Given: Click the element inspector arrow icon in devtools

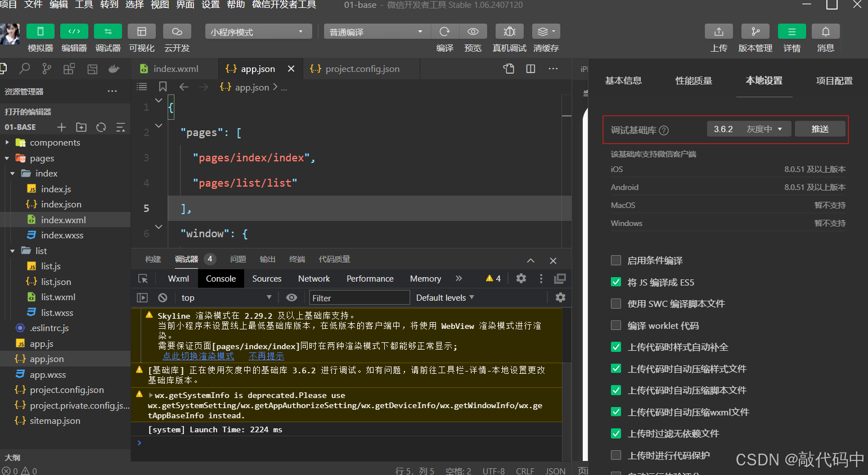Looking at the screenshot, I should [143, 279].
